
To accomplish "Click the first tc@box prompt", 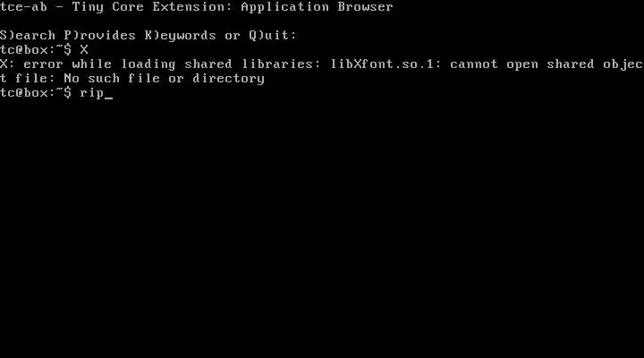I will click(x=36, y=50).
